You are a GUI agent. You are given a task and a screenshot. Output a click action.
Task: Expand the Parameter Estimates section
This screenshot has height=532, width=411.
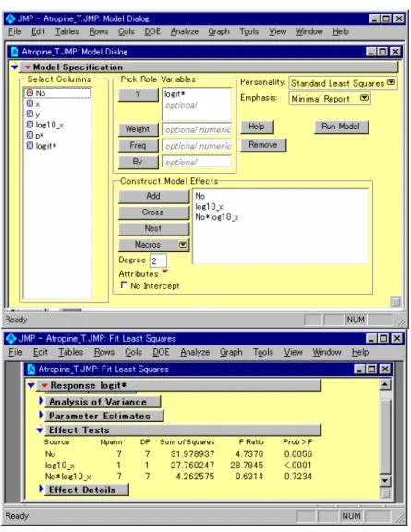coord(41,415)
